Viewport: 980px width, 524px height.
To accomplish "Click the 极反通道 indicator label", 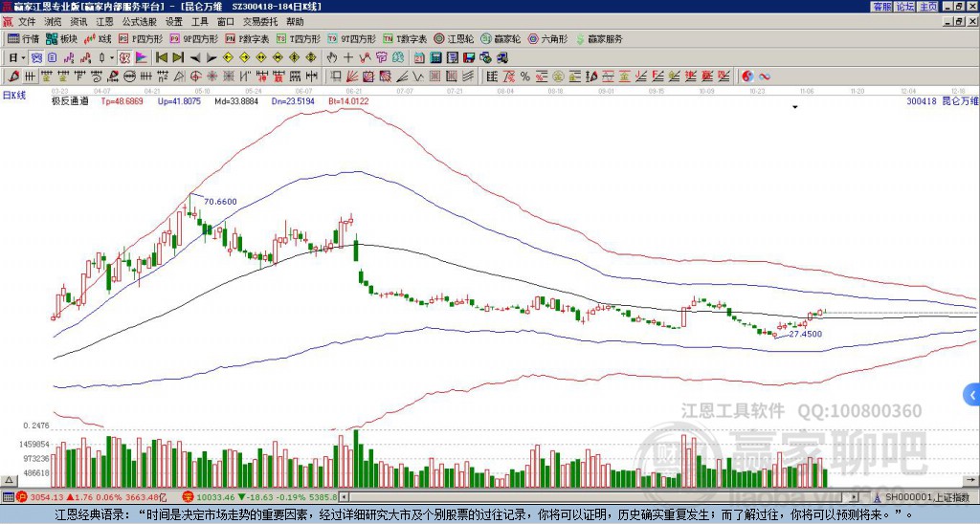I will coord(69,100).
